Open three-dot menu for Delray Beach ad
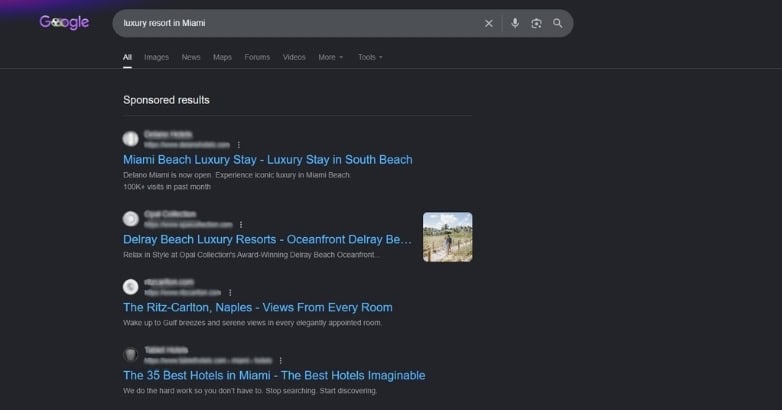This screenshot has height=410, width=782. coord(241,224)
